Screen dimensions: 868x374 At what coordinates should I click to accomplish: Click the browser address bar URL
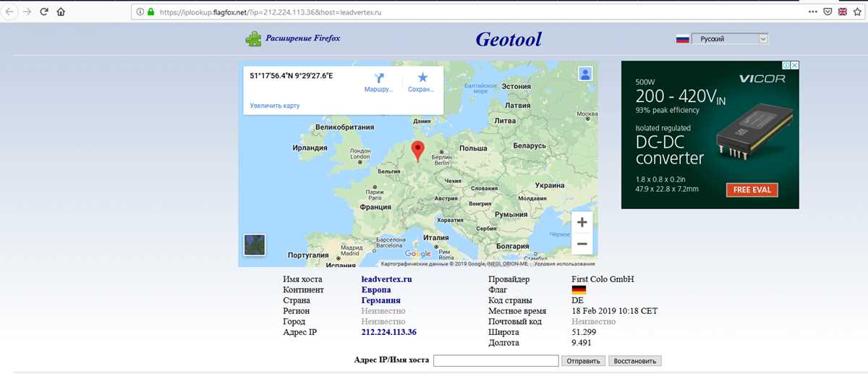tap(270, 12)
